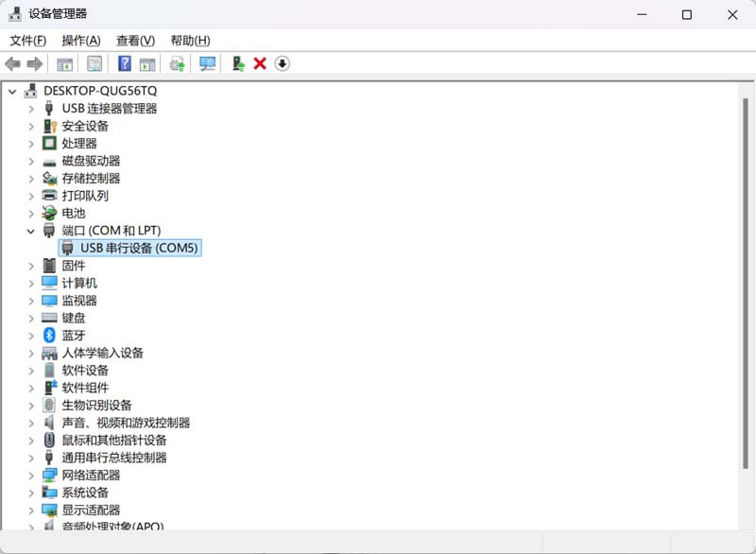This screenshot has width=756, height=554.
Task: Select the 软件组件 tree row
Action: click(x=85, y=388)
